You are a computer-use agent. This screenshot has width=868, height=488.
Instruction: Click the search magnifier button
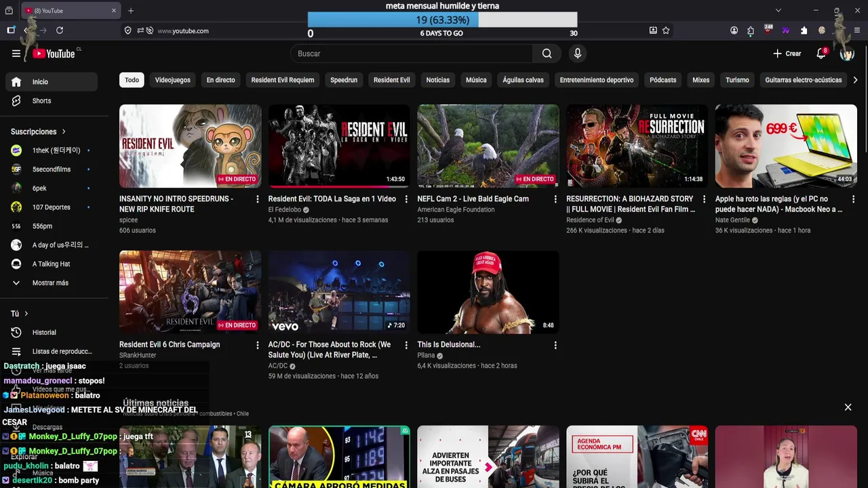(x=547, y=54)
